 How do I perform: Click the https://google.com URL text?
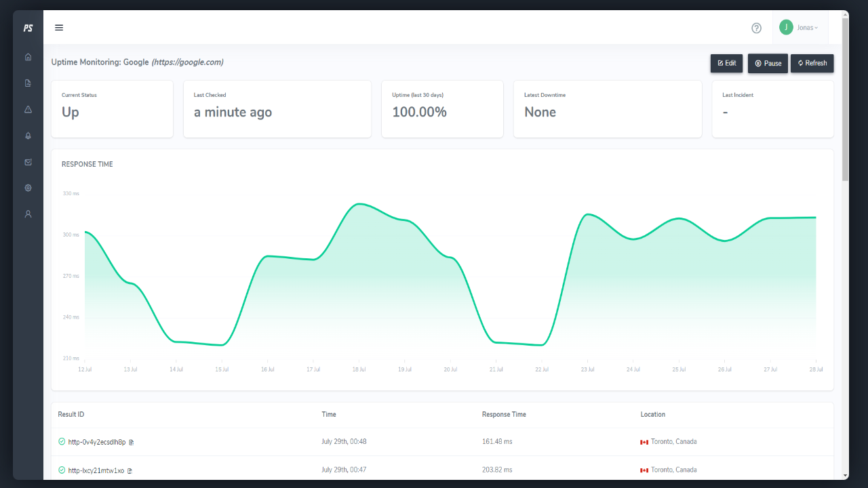pyautogui.click(x=187, y=62)
